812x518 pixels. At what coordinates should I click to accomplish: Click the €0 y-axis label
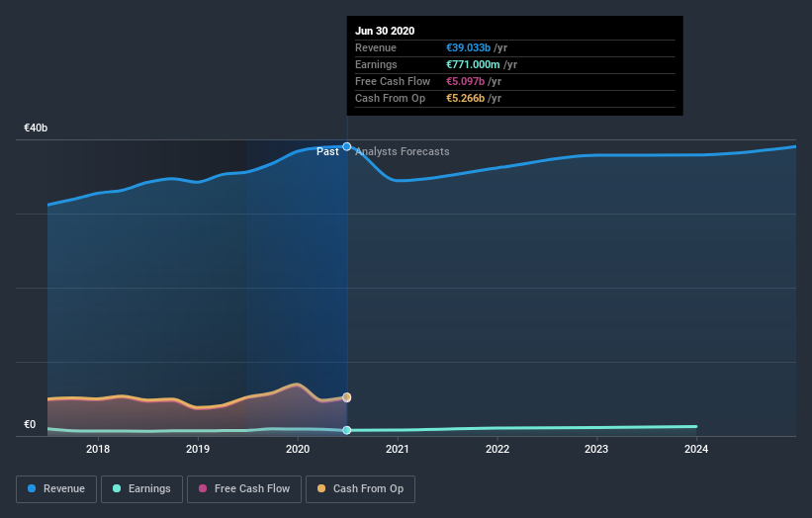click(30, 424)
